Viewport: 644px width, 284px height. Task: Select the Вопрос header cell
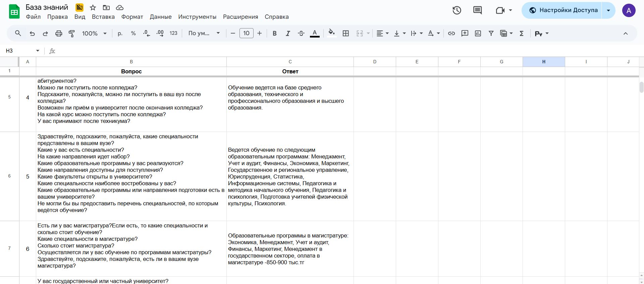(x=131, y=71)
